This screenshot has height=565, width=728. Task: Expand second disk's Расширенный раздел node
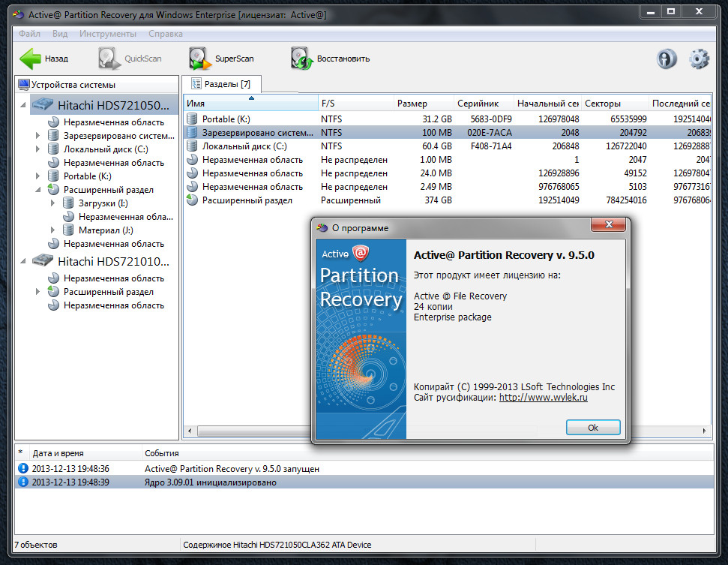[x=37, y=292]
